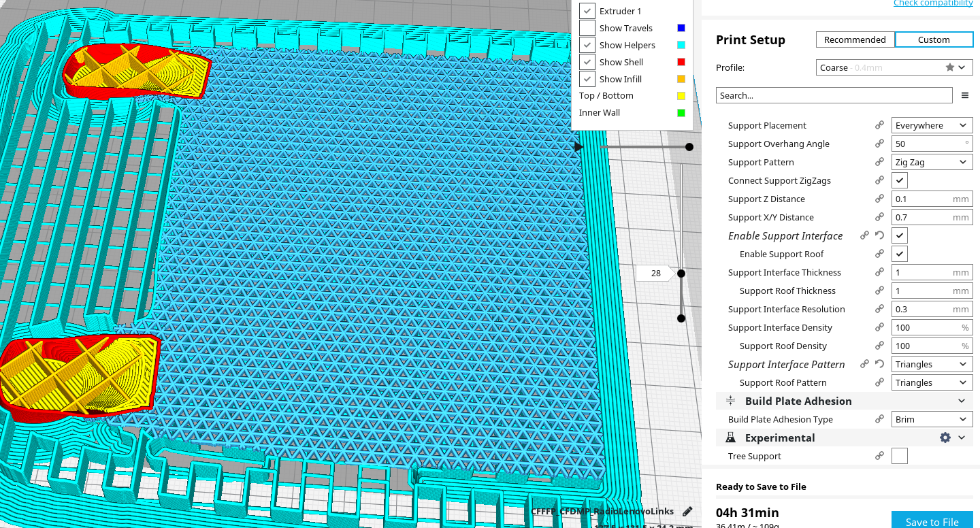Click link icon for Support Pattern row

pos(879,162)
